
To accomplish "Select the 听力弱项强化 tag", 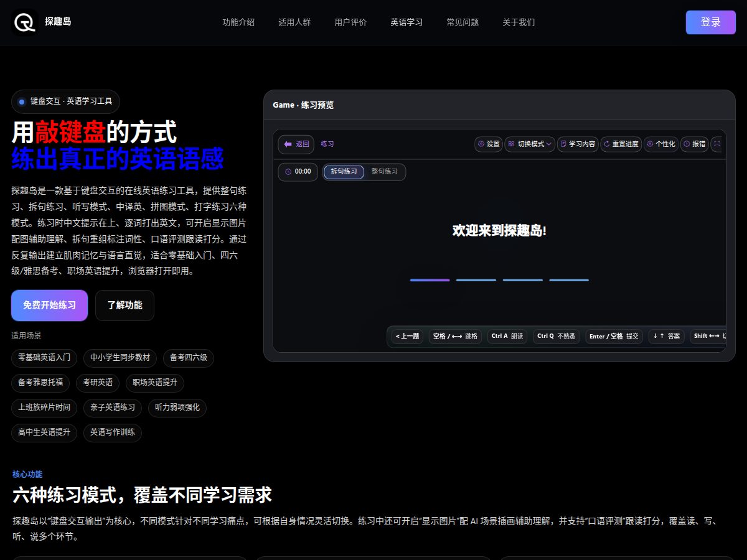I will click(x=177, y=408).
